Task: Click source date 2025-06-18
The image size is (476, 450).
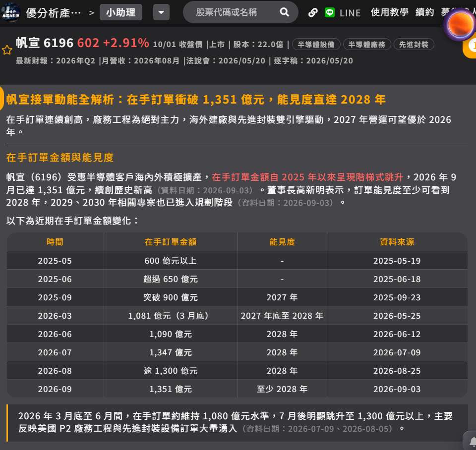Action: coord(397,279)
